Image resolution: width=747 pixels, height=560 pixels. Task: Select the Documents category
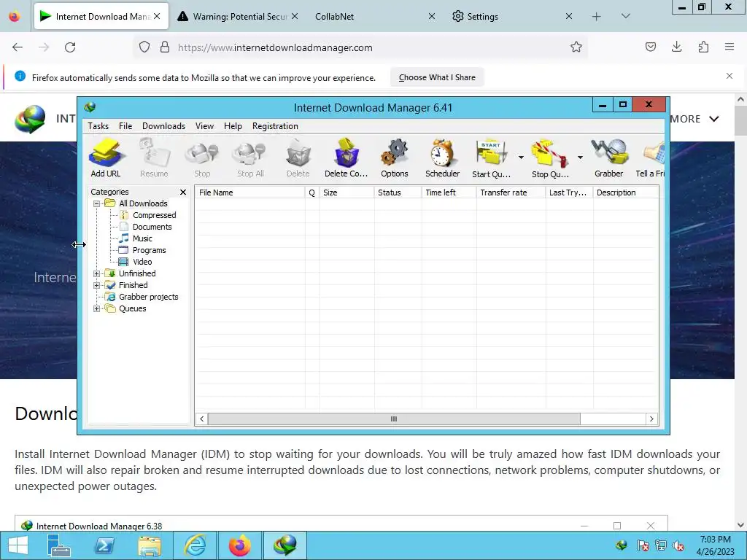tap(152, 227)
